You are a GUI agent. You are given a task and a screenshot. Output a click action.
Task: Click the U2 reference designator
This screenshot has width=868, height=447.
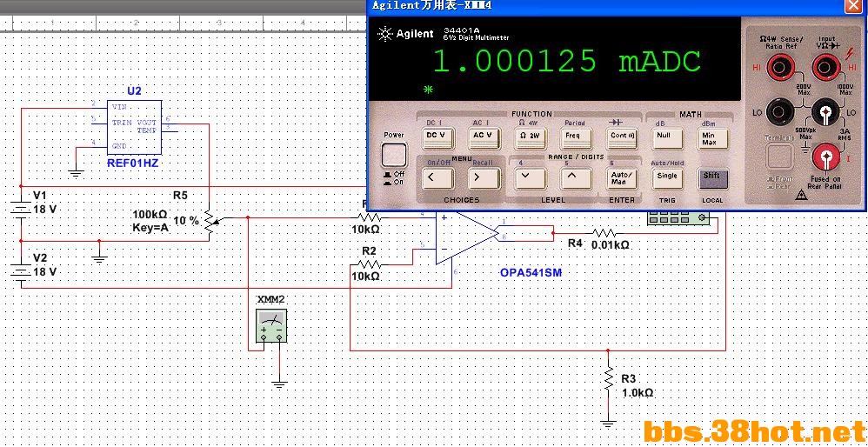pyautogui.click(x=135, y=91)
